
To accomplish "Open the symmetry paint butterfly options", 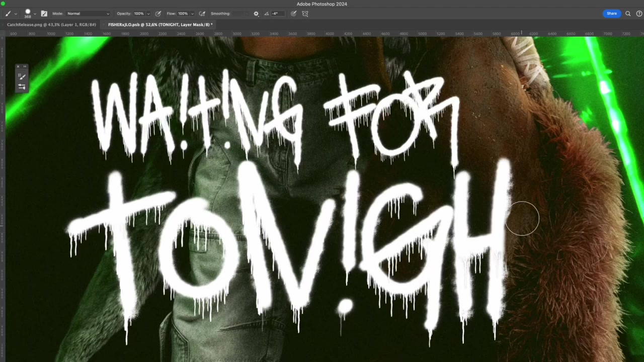I will point(305,14).
